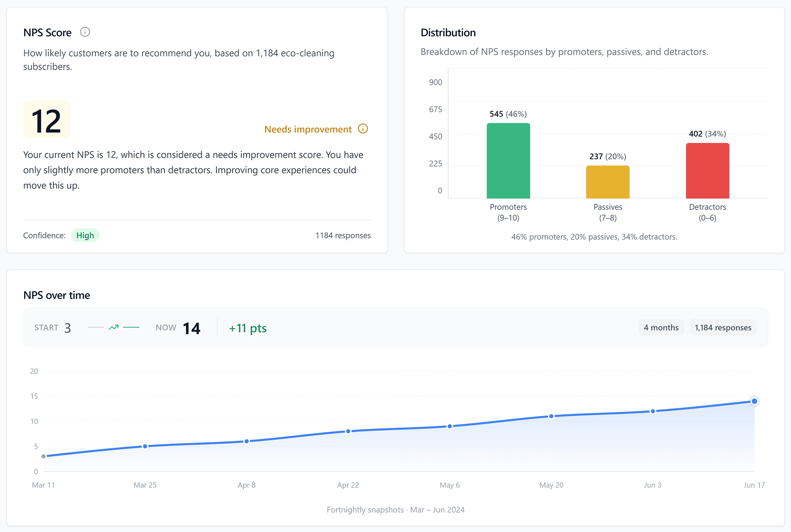The image size is (791, 532).
Task: Select the Mar 25 data point
Action: click(x=145, y=447)
